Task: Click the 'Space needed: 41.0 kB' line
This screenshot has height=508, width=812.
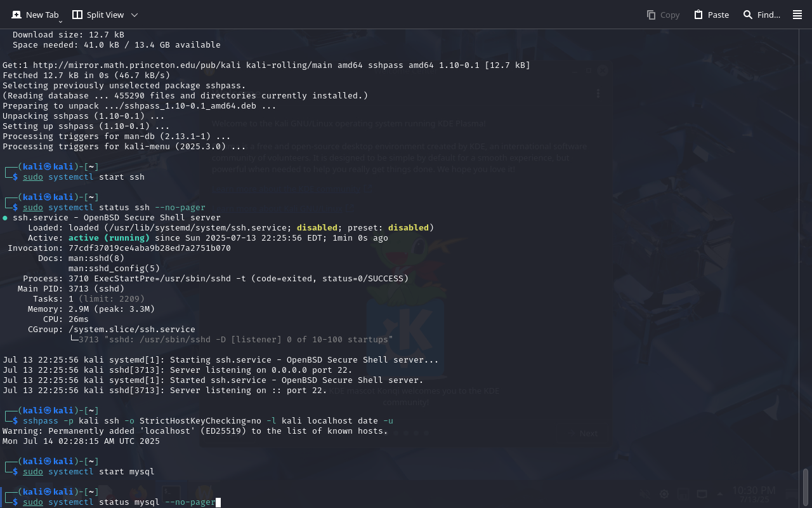Action: 117,45
